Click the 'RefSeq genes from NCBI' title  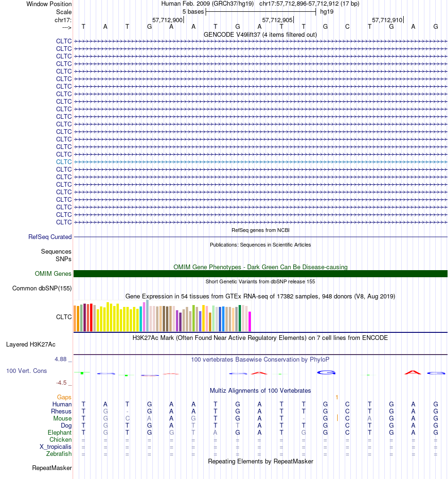[x=260, y=231]
